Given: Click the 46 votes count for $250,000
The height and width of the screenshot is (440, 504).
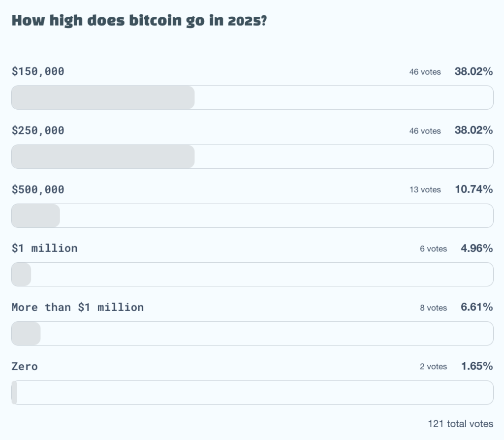Looking at the screenshot, I should [x=425, y=131].
